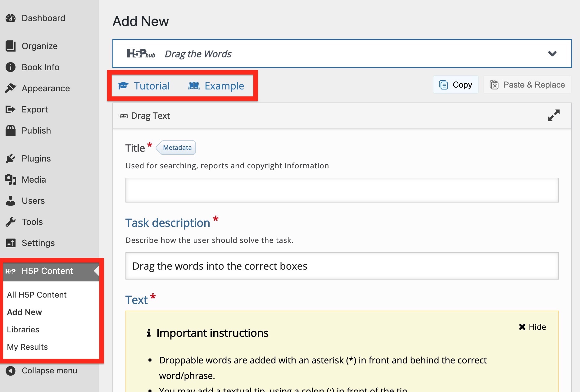Click the Dashboard gauge icon

(11, 18)
